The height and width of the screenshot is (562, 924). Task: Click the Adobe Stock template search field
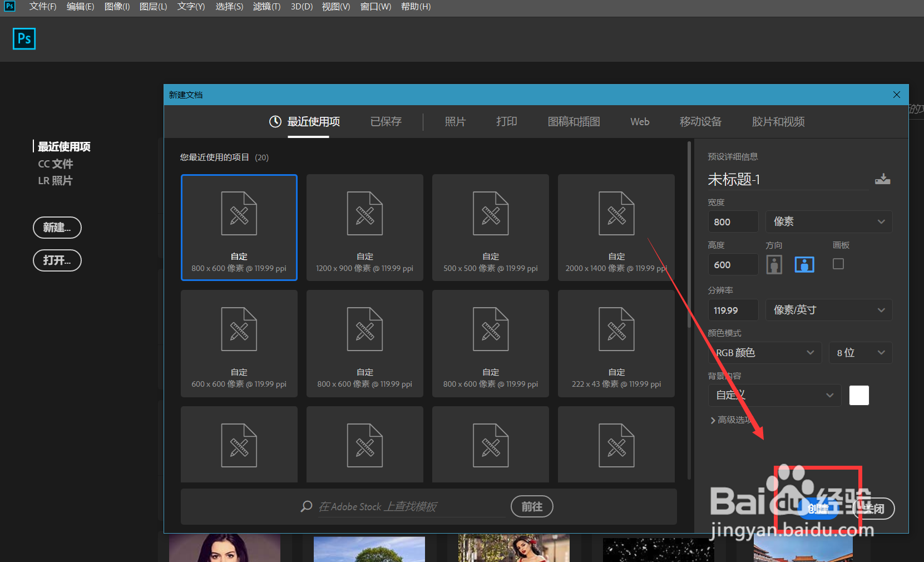tap(412, 506)
